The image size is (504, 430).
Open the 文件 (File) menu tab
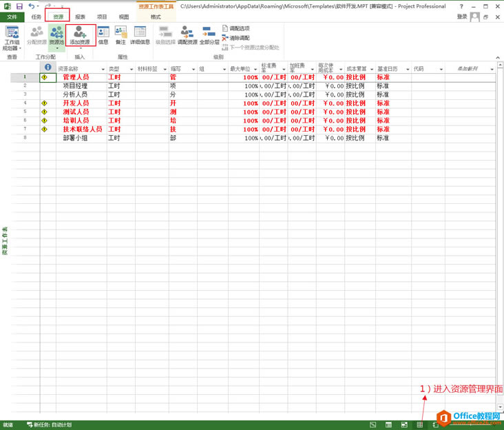pos(12,17)
